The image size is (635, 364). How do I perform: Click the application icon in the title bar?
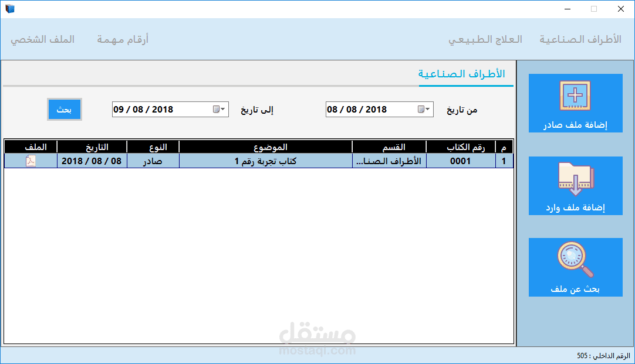10,8
